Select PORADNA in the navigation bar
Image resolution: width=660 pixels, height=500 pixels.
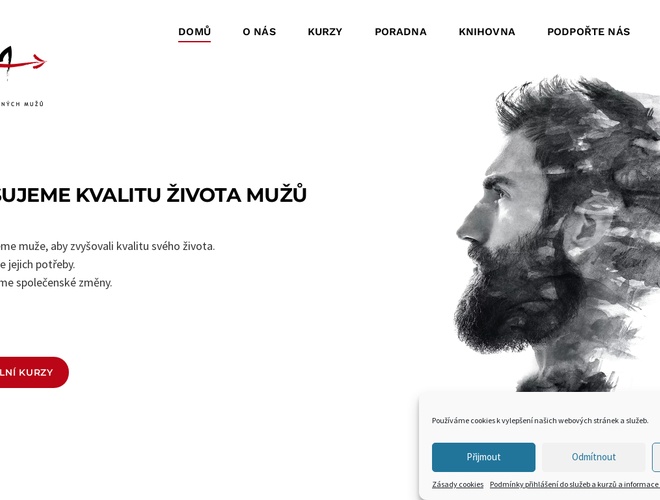(x=401, y=32)
